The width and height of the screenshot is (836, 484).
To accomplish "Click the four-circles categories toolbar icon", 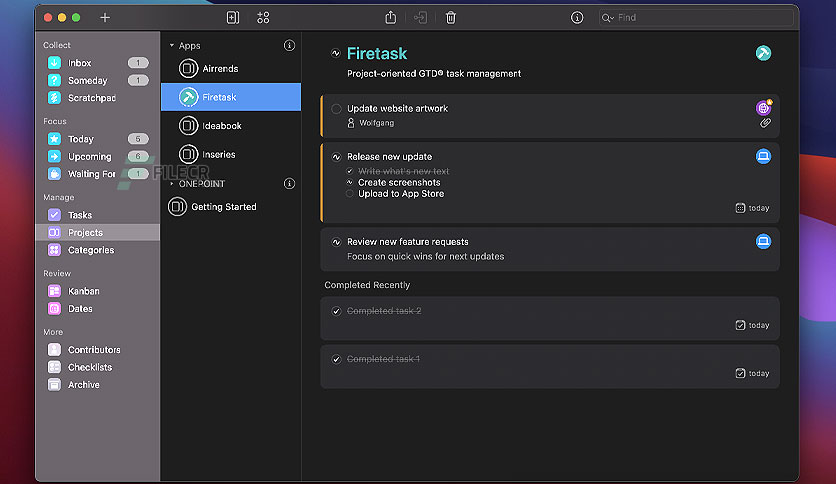I will [263, 18].
